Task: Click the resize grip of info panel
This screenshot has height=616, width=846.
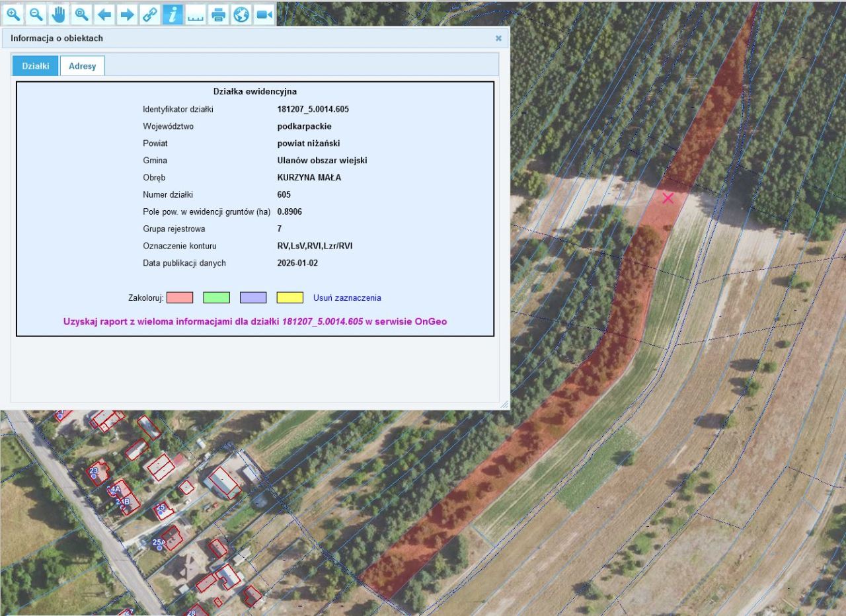Action: 504,404
